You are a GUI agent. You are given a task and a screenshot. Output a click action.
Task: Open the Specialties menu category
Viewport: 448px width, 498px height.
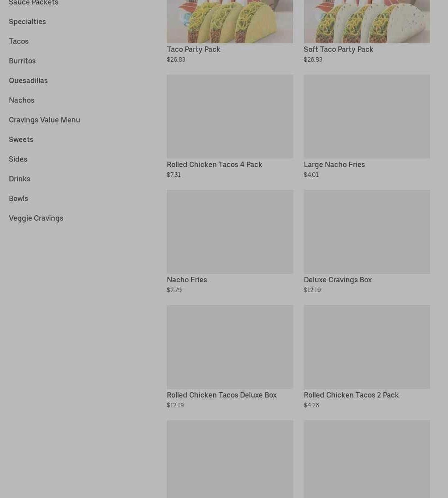click(x=27, y=21)
